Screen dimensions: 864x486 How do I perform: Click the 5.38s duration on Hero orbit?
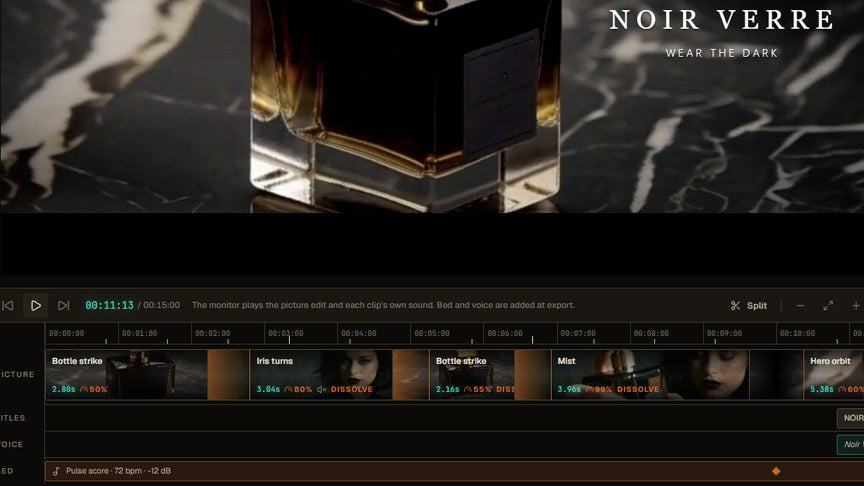[822, 390]
